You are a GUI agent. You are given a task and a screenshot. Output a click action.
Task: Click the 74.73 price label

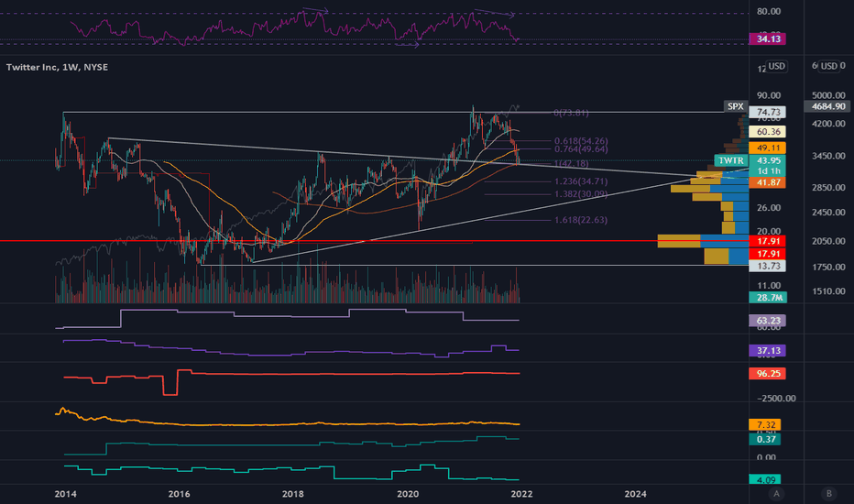click(x=767, y=112)
